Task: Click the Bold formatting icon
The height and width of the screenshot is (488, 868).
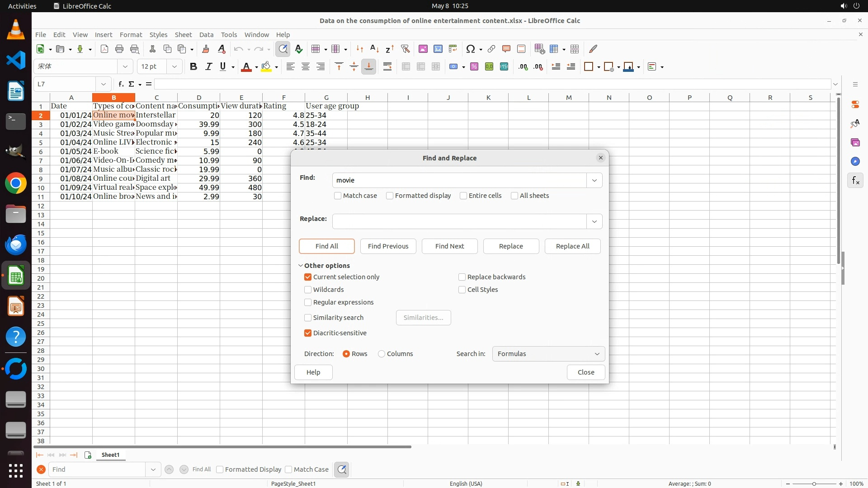Action: point(193,67)
